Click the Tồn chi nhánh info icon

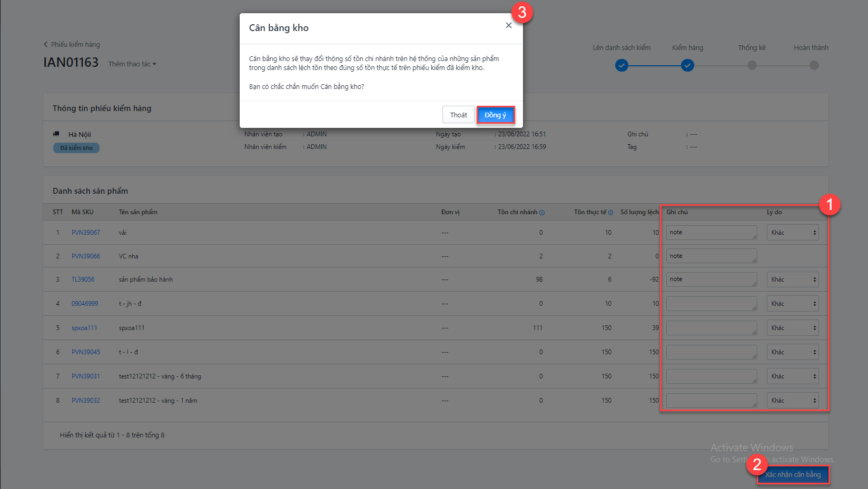[542, 213]
